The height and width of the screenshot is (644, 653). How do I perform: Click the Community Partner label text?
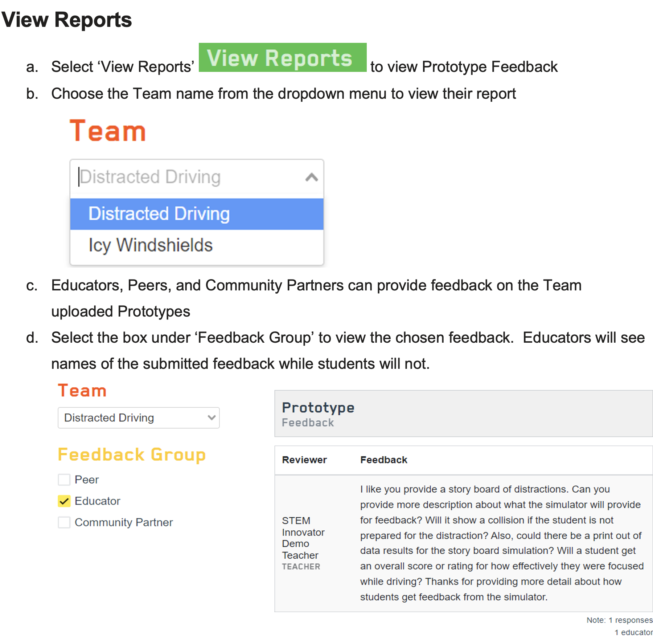(124, 522)
